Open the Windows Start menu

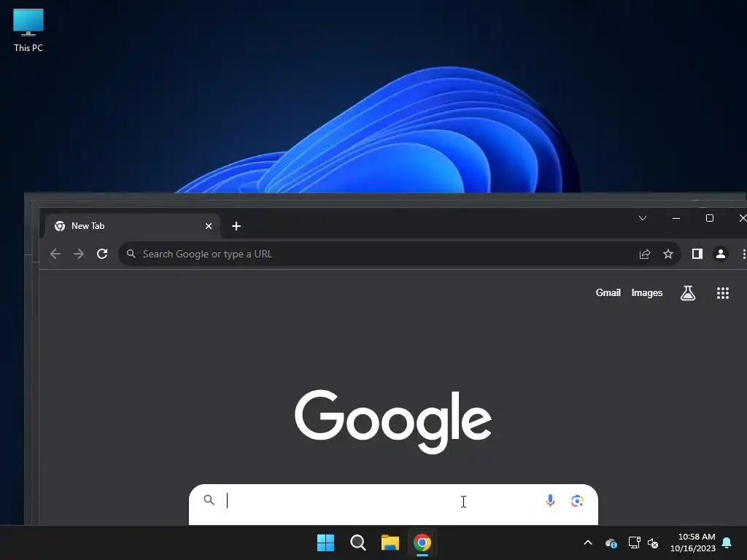click(x=326, y=542)
